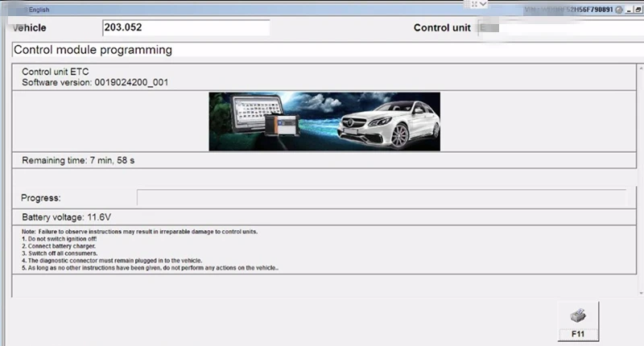Click '2. Connect battery charger.' line
This screenshot has width=644, height=346.
[x=59, y=246]
